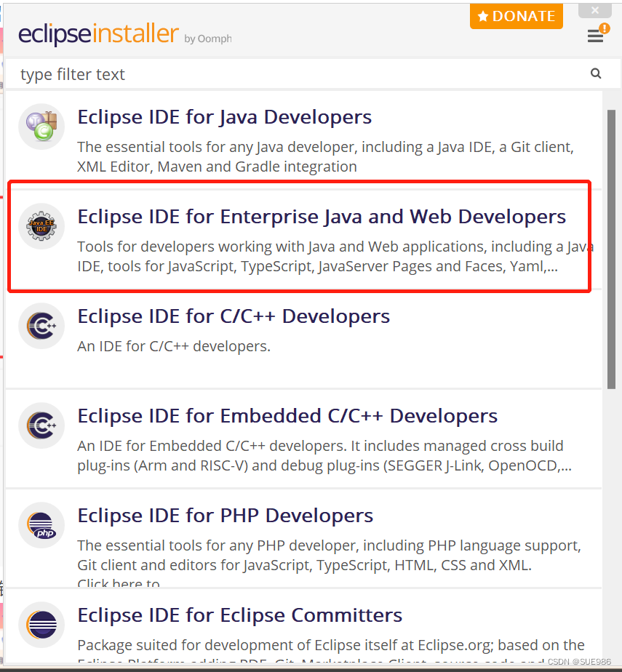Open the C/C++ Developers package page
Screen dimensions: 622x672
pos(233,316)
